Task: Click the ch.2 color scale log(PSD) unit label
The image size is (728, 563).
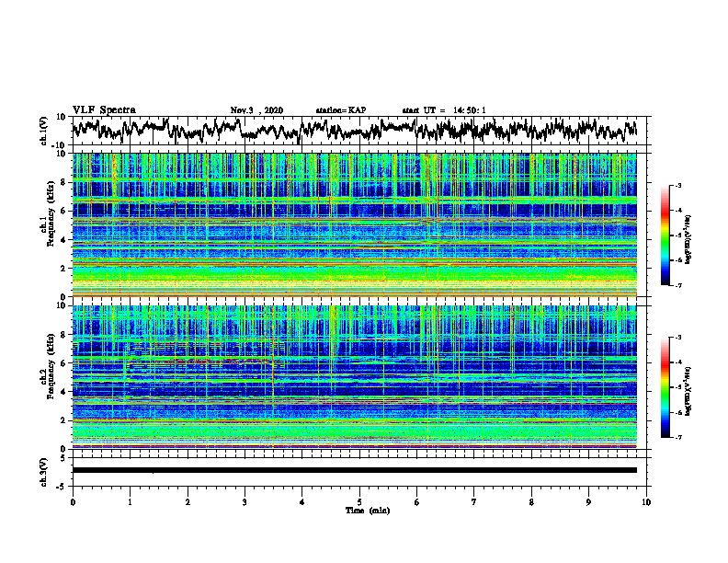Action: (x=688, y=391)
